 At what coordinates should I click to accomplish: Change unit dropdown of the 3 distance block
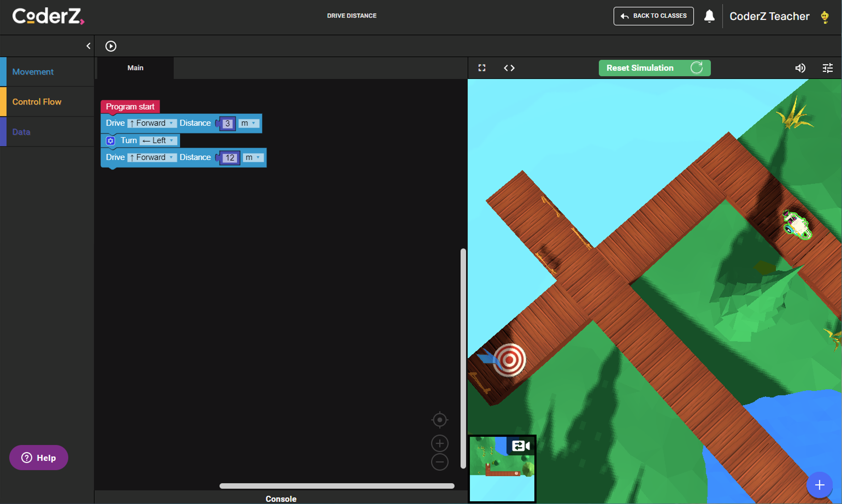click(248, 123)
